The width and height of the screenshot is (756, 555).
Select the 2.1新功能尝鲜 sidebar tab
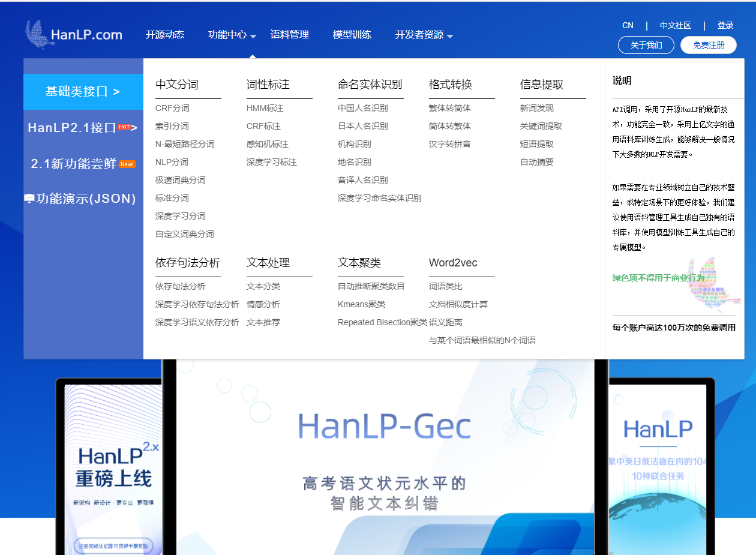pyautogui.click(x=83, y=163)
